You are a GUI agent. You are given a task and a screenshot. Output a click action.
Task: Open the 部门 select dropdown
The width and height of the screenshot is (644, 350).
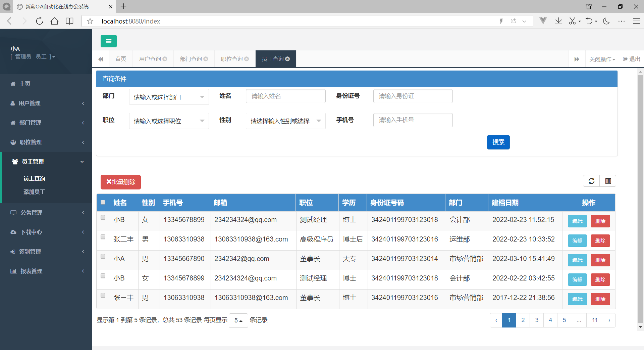pos(169,97)
